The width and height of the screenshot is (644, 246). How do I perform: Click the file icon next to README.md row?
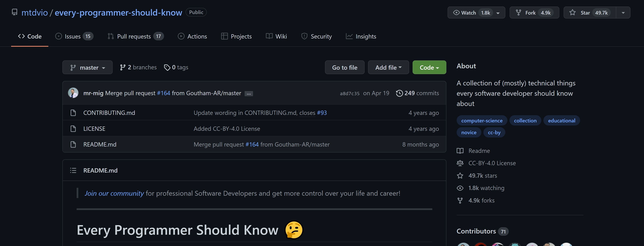pyautogui.click(x=73, y=144)
